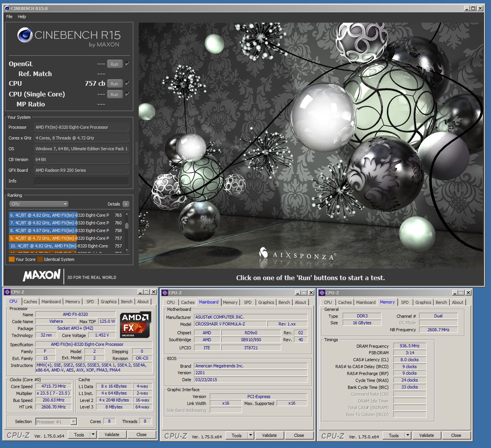The width and height of the screenshot is (491, 448).
Task: Click the middle CPU-Z window title icon
Action: [x=165, y=293]
